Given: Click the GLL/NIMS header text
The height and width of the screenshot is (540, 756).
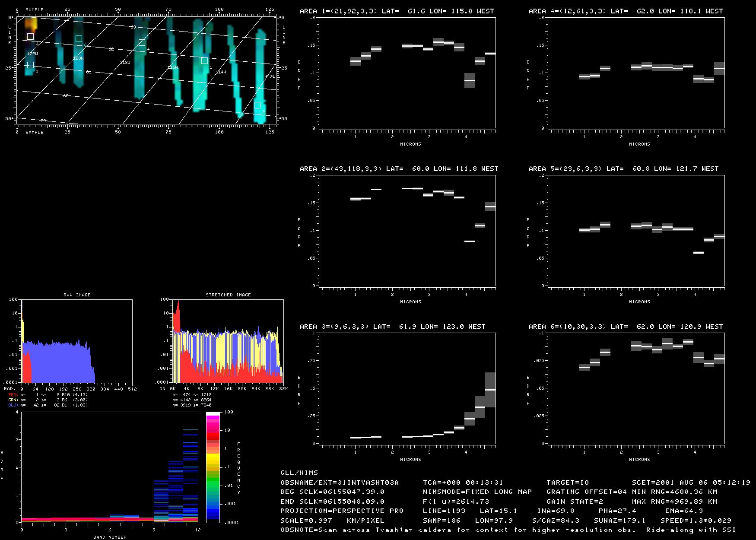Looking at the screenshot, I should point(299,473).
